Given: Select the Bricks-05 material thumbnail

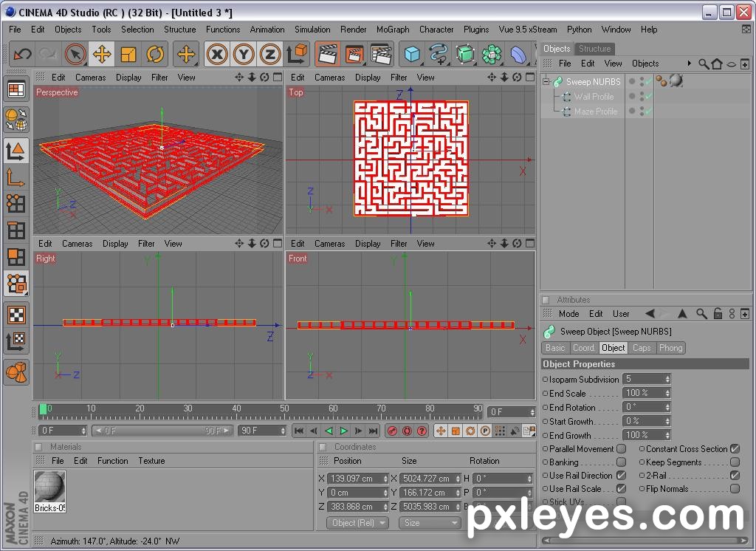Looking at the screenshot, I should [x=49, y=490].
